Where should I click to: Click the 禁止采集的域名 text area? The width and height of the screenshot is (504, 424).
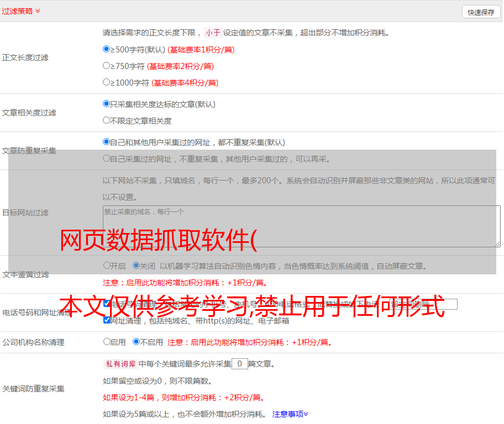pyautogui.click(x=301, y=226)
